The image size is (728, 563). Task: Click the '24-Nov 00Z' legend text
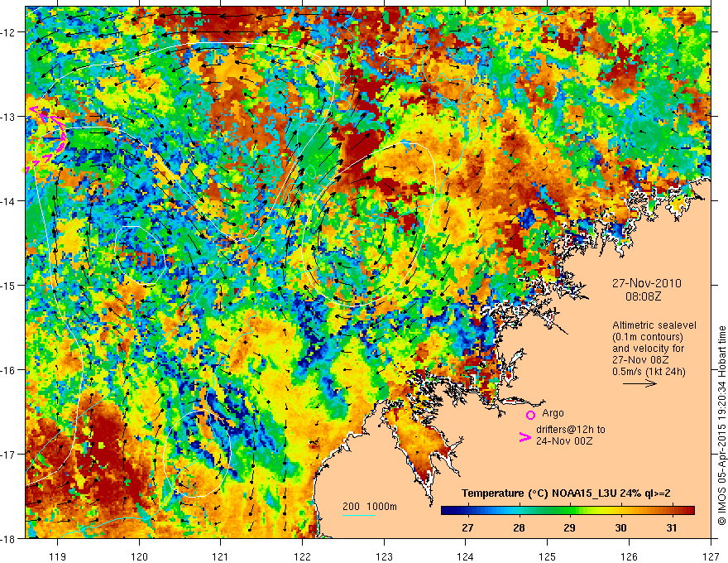pos(564,440)
